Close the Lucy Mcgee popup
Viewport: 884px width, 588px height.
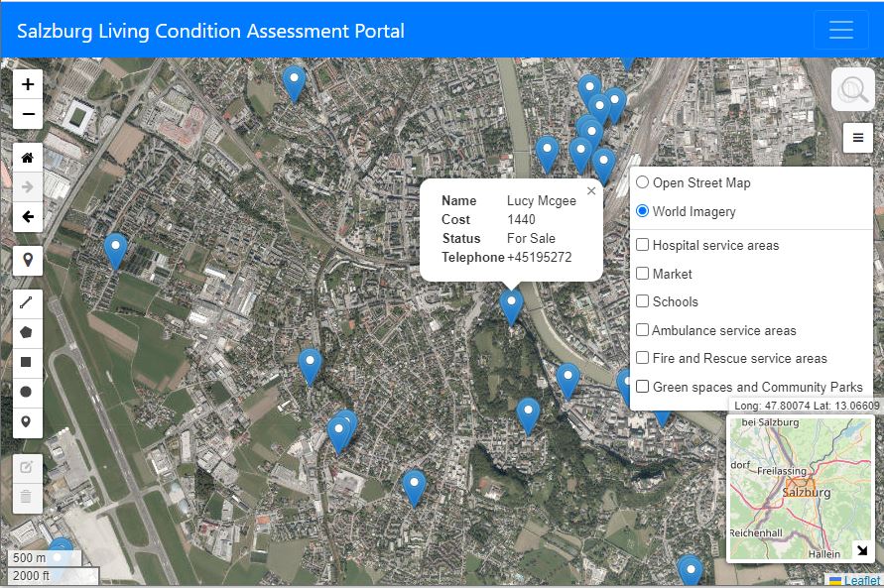pos(591,191)
